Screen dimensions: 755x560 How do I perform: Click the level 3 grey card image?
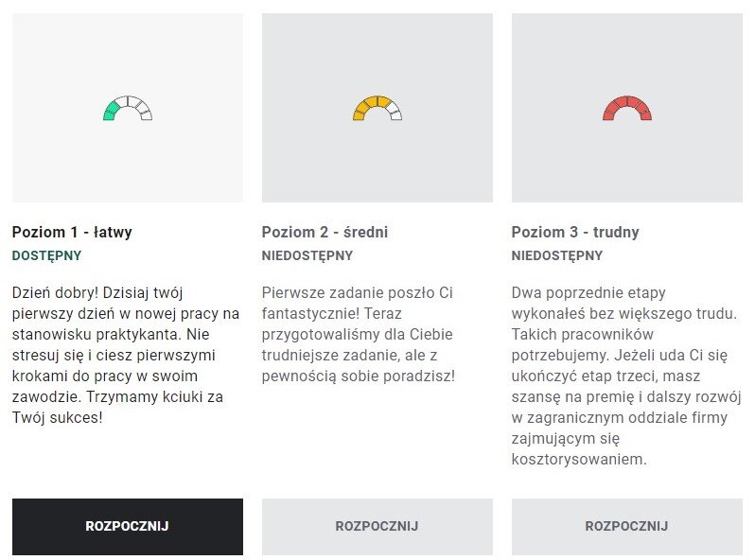(x=627, y=108)
